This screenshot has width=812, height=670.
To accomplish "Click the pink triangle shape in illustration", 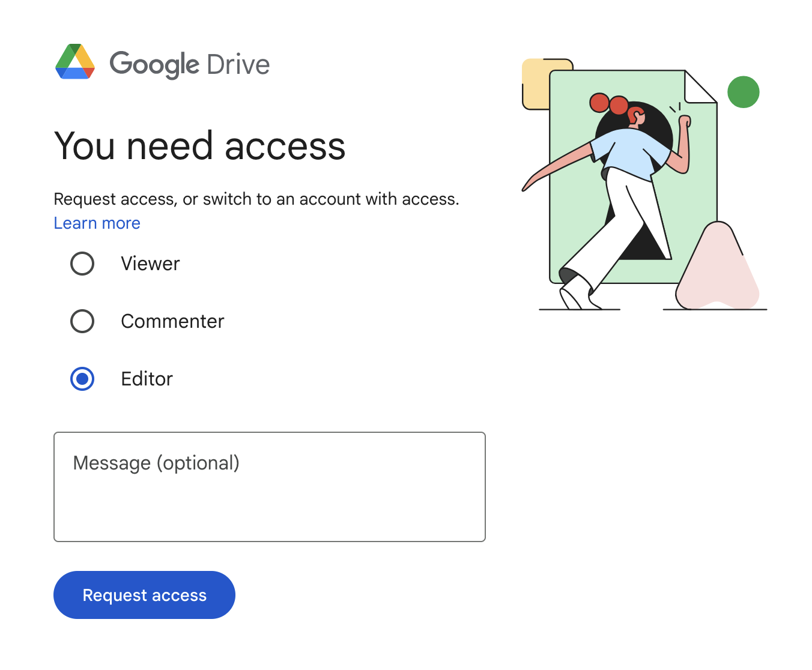I will pos(717,267).
